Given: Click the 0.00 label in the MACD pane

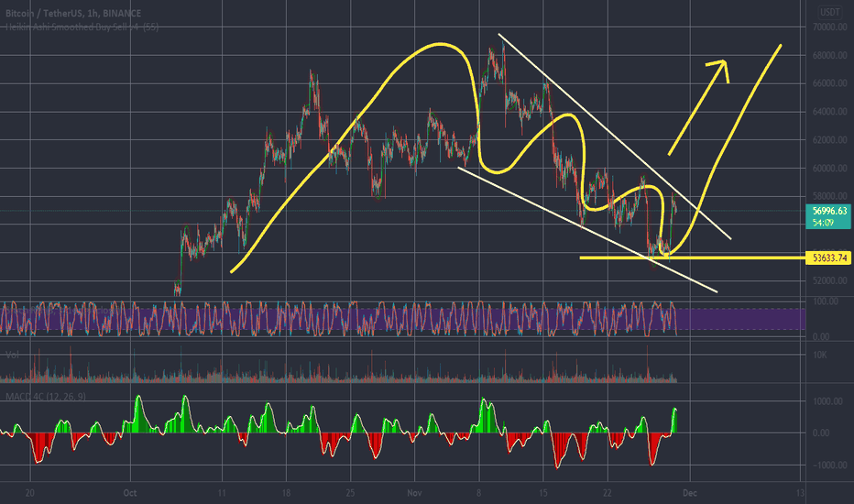Looking at the screenshot, I should point(821,433).
